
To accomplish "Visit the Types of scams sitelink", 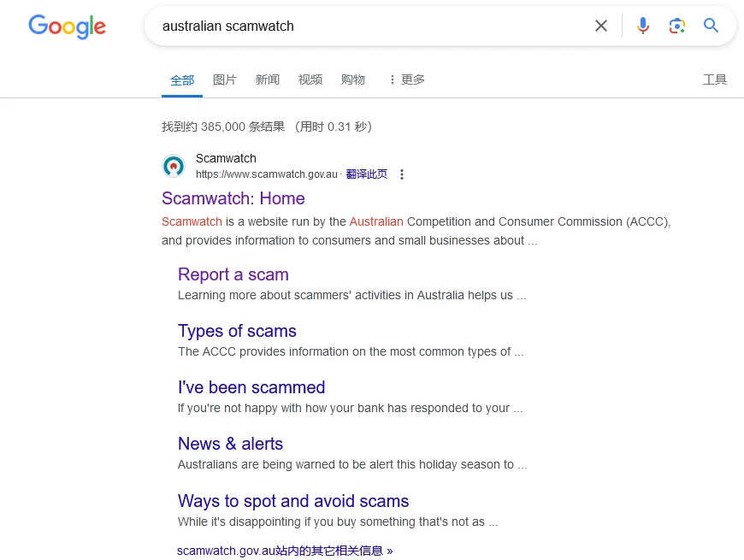I will [237, 331].
